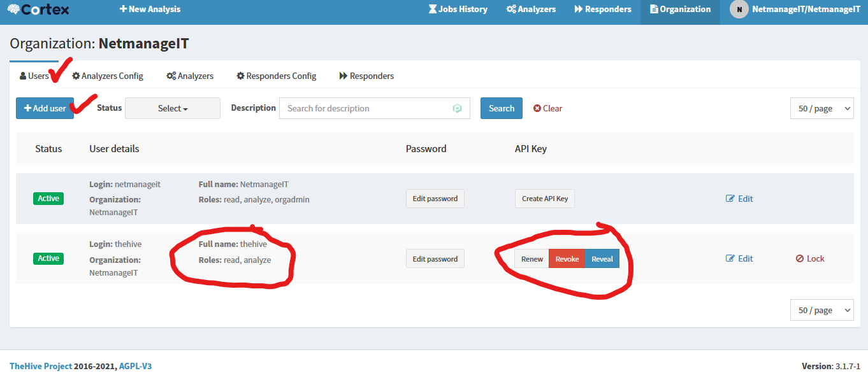
Task: Lock the thehive user account
Action: (x=810, y=259)
